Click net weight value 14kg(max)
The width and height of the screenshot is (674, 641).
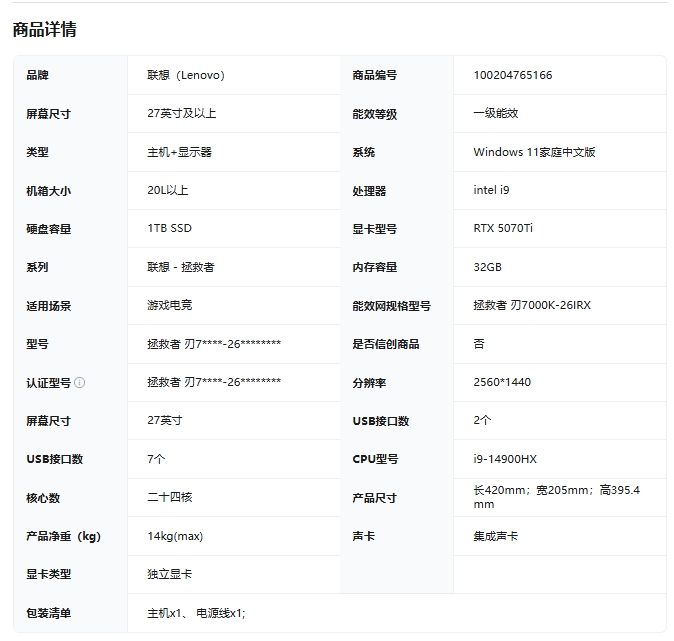tap(175, 536)
